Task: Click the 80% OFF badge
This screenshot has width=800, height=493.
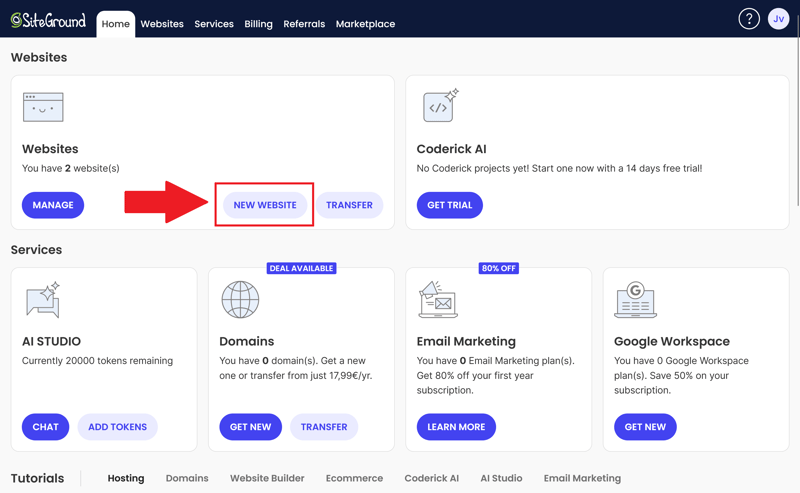Action: pos(499,268)
